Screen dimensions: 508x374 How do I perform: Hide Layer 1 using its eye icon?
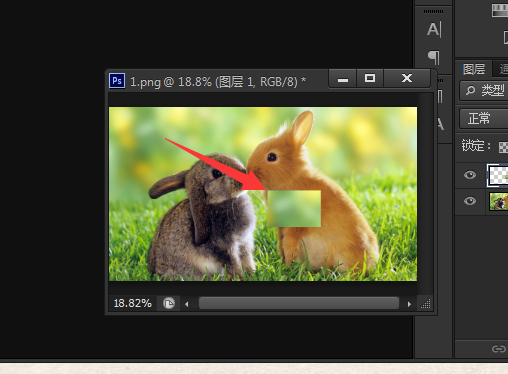coord(470,175)
